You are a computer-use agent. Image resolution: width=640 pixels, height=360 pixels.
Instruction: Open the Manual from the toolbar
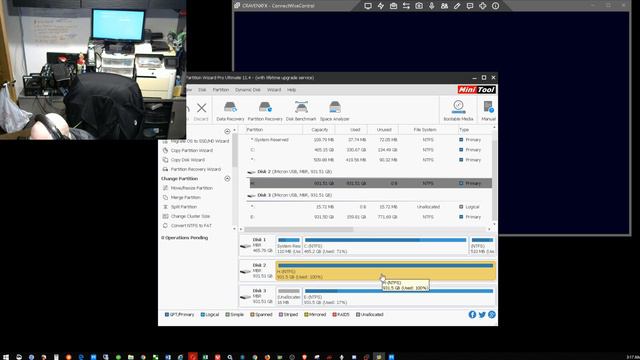[x=488, y=111]
